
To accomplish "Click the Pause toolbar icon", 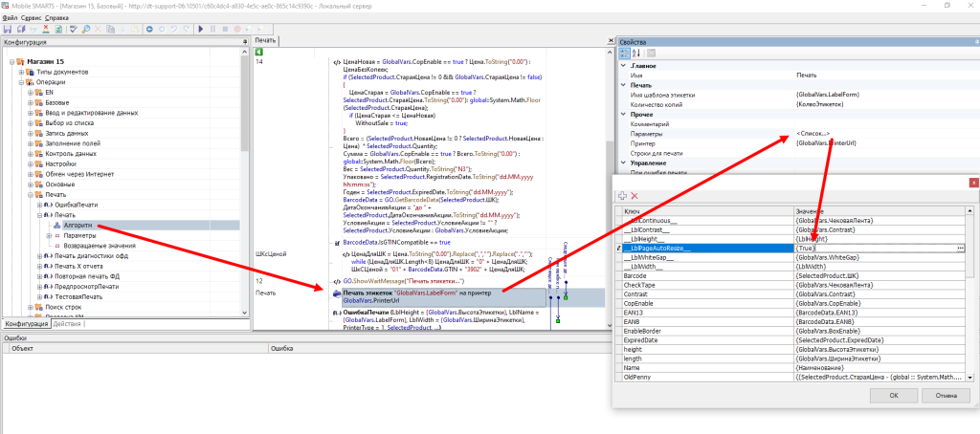I will coord(213,30).
